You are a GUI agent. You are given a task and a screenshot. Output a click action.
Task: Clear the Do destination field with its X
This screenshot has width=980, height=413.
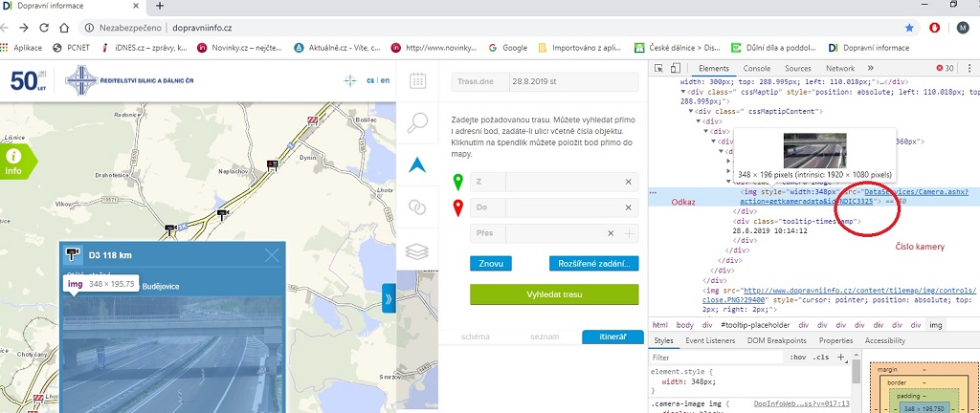[x=628, y=207]
